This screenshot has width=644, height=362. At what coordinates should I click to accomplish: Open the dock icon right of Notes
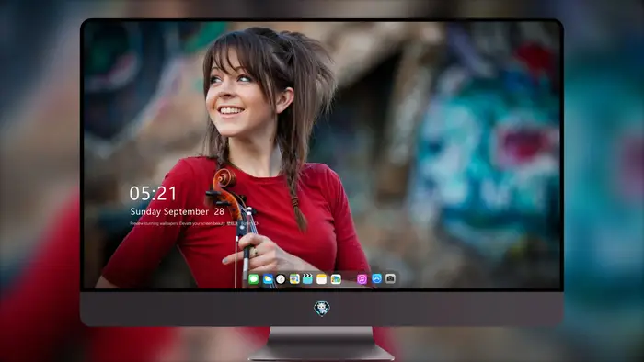click(336, 279)
